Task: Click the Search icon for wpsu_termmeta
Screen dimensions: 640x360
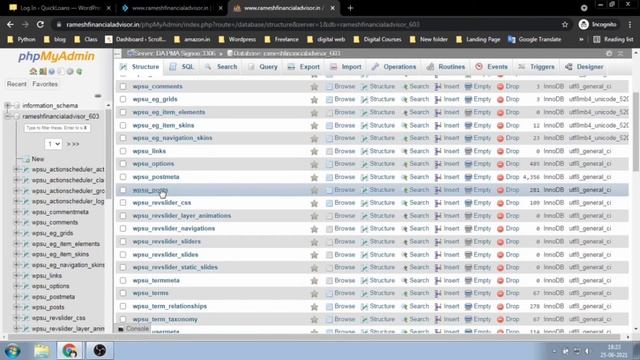Action: pos(405,281)
